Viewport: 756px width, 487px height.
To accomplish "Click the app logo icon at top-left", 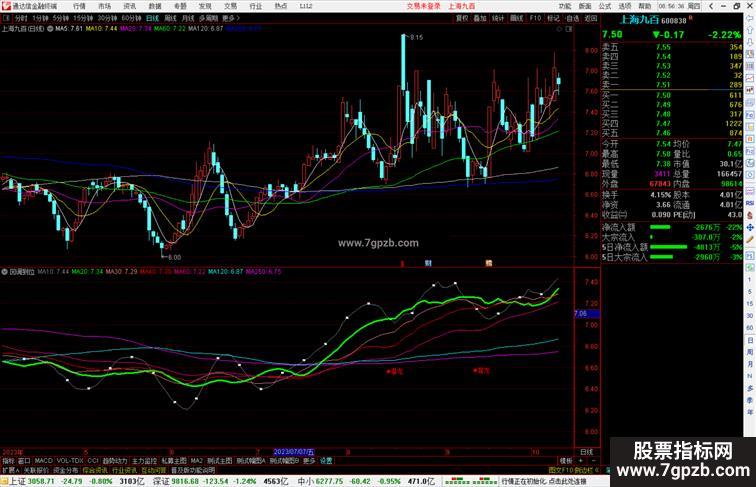I will (x=5, y=6).
